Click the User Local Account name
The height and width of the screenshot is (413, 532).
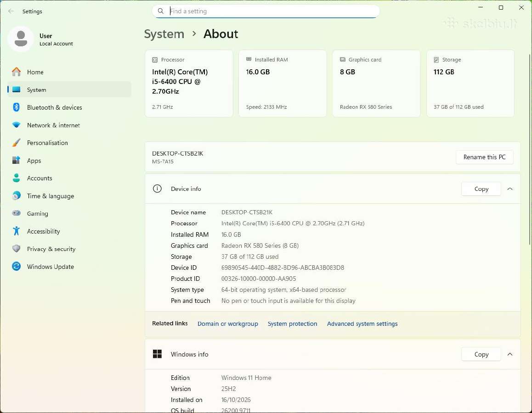56,39
